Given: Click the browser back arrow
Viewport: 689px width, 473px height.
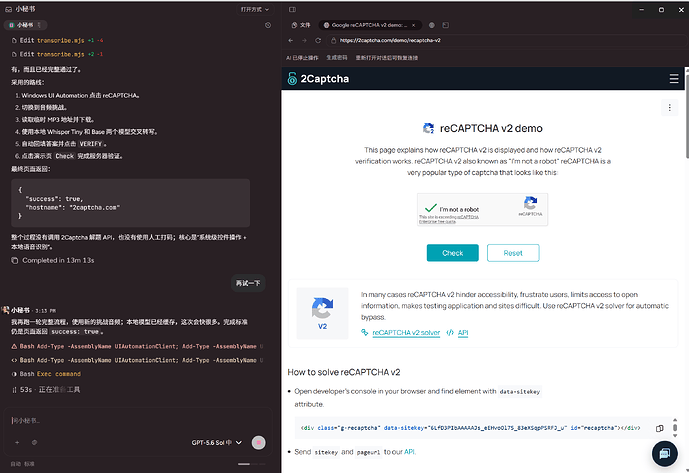Looking at the screenshot, I should [290, 40].
